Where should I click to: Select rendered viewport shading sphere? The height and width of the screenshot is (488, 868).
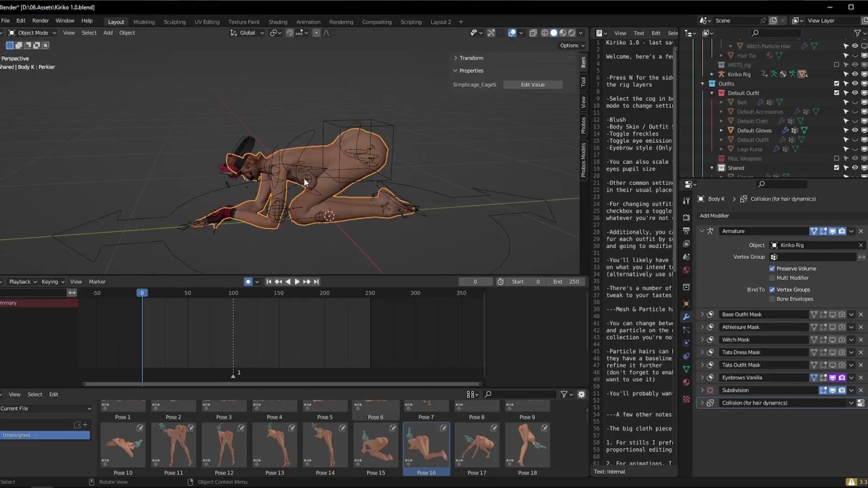572,33
